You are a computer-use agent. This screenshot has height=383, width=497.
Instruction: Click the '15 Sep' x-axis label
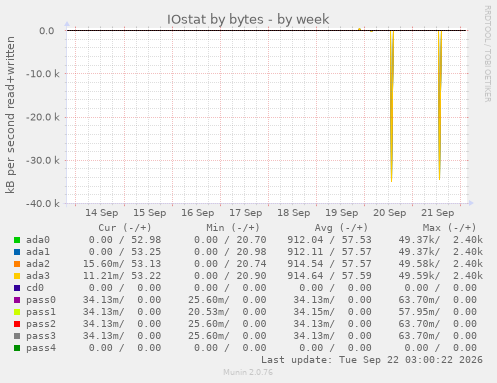[x=150, y=213]
